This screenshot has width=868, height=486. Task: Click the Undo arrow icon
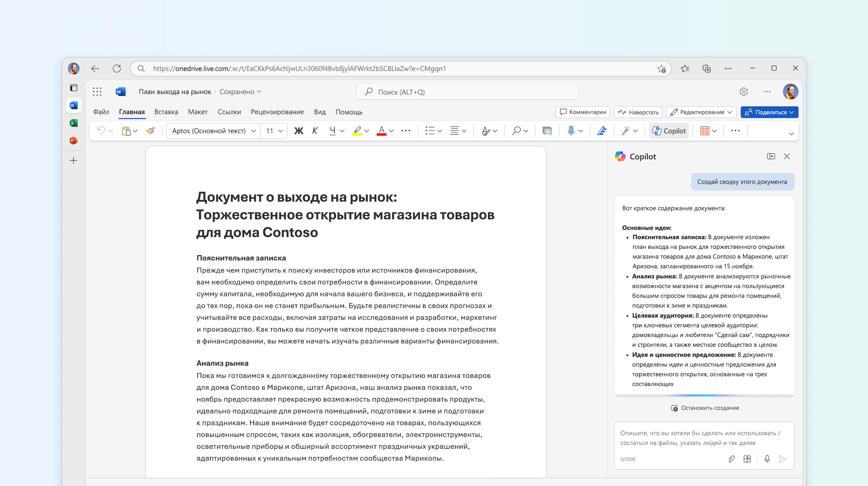point(101,131)
